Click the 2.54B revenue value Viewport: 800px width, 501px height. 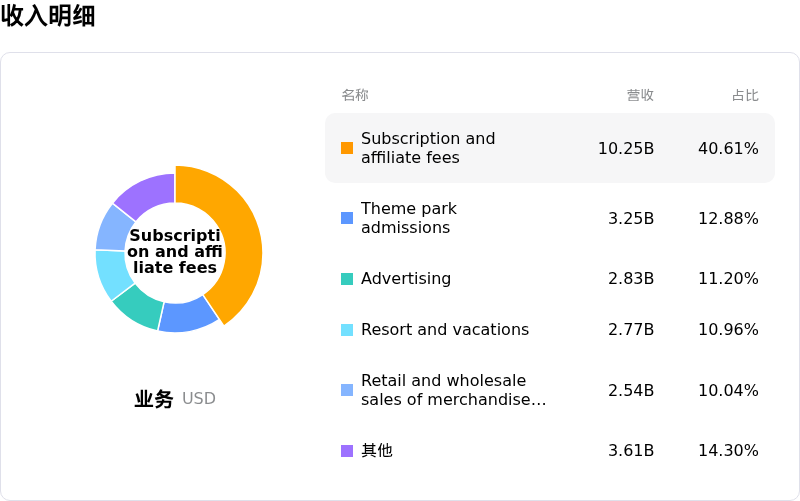(631, 390)
